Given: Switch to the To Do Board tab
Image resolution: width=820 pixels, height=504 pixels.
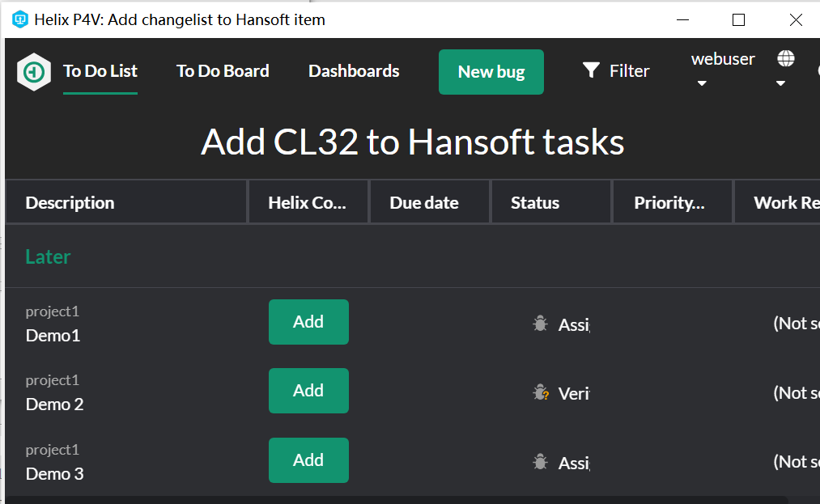Looking at the screenshot, I should 223,71.
